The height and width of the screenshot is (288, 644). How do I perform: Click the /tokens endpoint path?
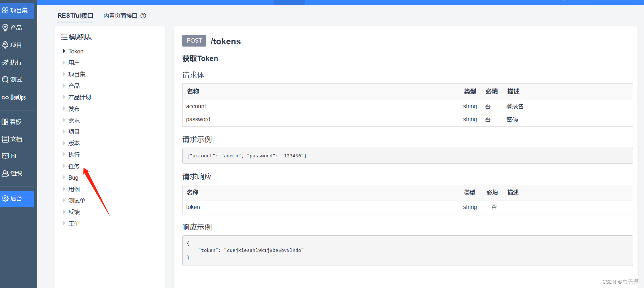(x=226, y=42)
